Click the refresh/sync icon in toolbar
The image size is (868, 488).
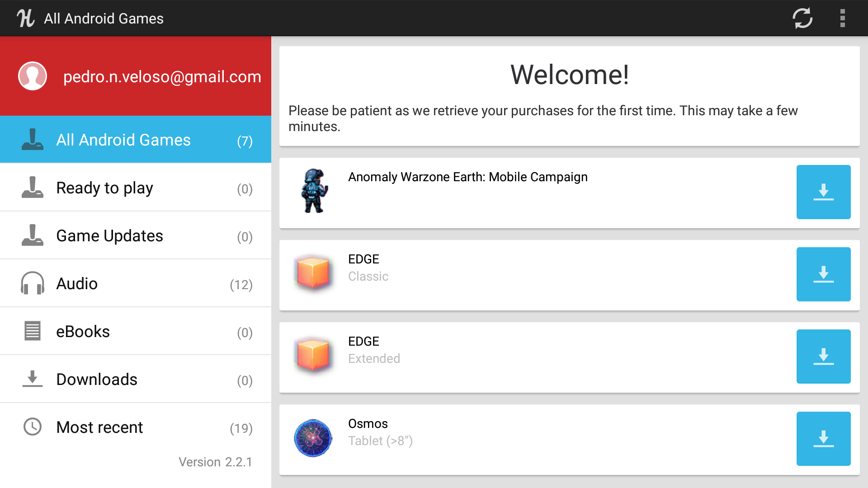[802, 18]
